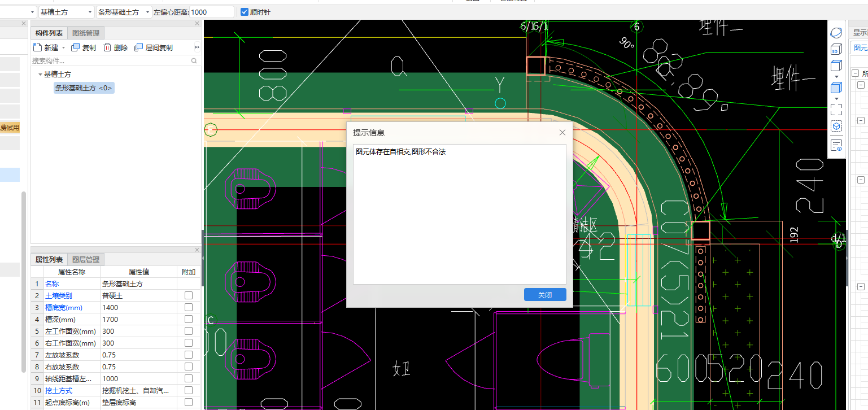This screenshot has height=410, width=868.
Task: Click the left panel vertical scrollbar
Action: click(x=24, y=281)
